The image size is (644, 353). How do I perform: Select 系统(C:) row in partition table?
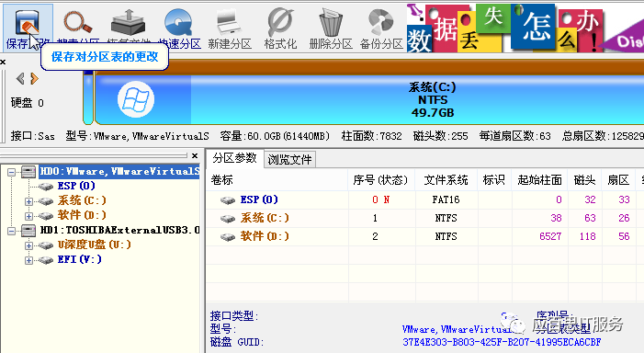pos(425,218)
